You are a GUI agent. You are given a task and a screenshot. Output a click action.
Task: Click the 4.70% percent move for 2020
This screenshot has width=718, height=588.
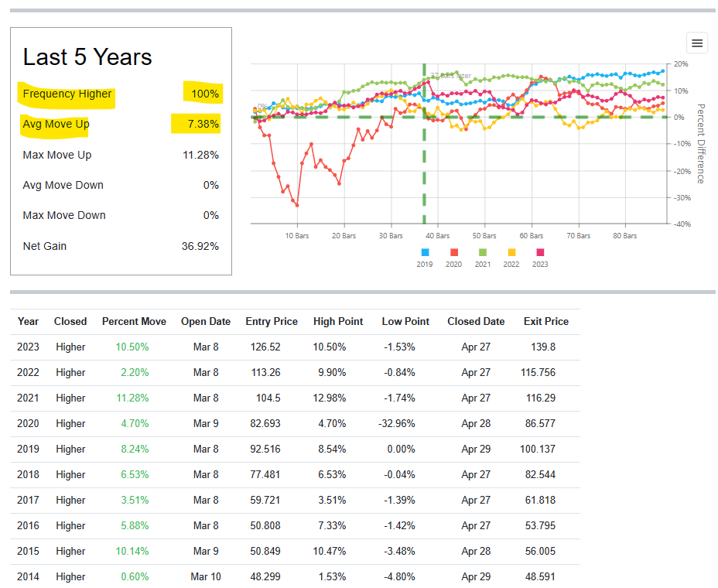135,424
